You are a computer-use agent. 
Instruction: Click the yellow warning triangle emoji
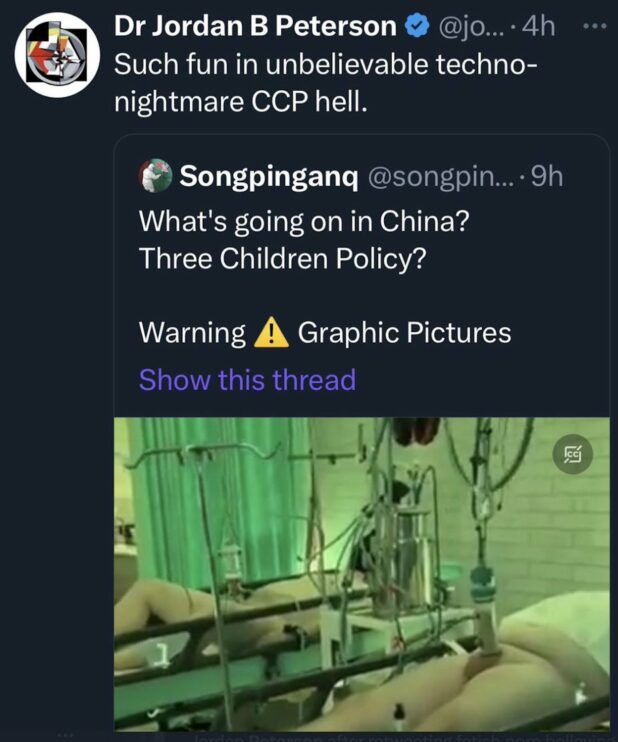click(x=271, y=333)
